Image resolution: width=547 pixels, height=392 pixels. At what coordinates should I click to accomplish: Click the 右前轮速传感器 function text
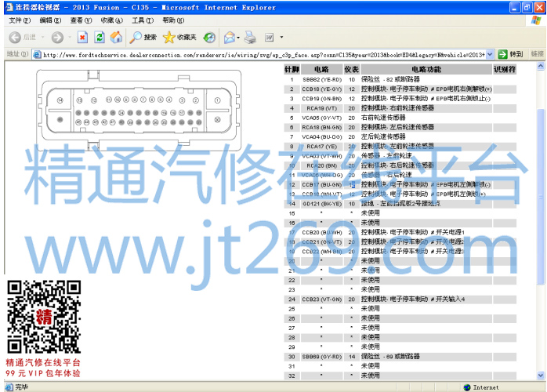[383, 118]
